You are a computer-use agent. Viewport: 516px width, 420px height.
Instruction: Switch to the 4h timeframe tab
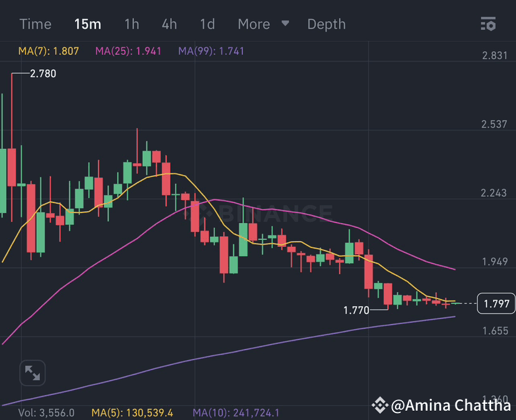169,24
